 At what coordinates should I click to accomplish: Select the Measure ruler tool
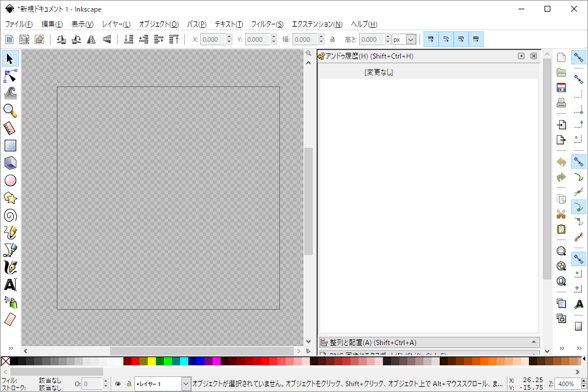tap(10, 128)
